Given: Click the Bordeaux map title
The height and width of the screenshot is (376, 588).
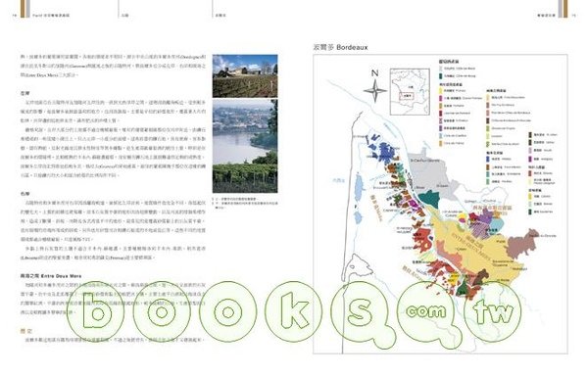Looking at the screenshot, I should 340,47.
